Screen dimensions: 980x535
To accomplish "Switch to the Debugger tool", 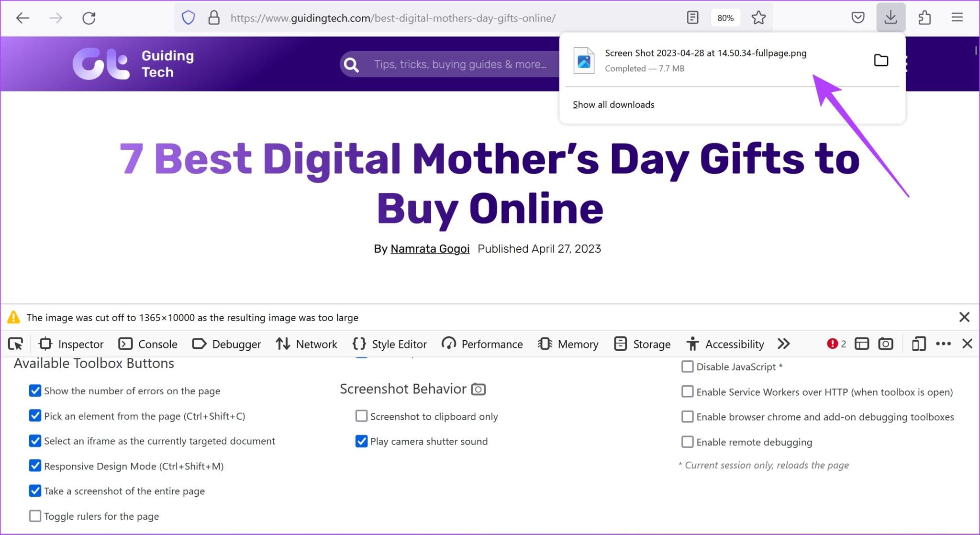I will click(x=236, y=343).
